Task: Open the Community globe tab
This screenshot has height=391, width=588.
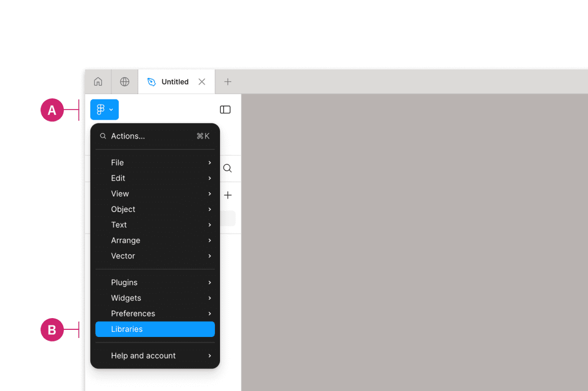Action: click(x=125, y=82)
